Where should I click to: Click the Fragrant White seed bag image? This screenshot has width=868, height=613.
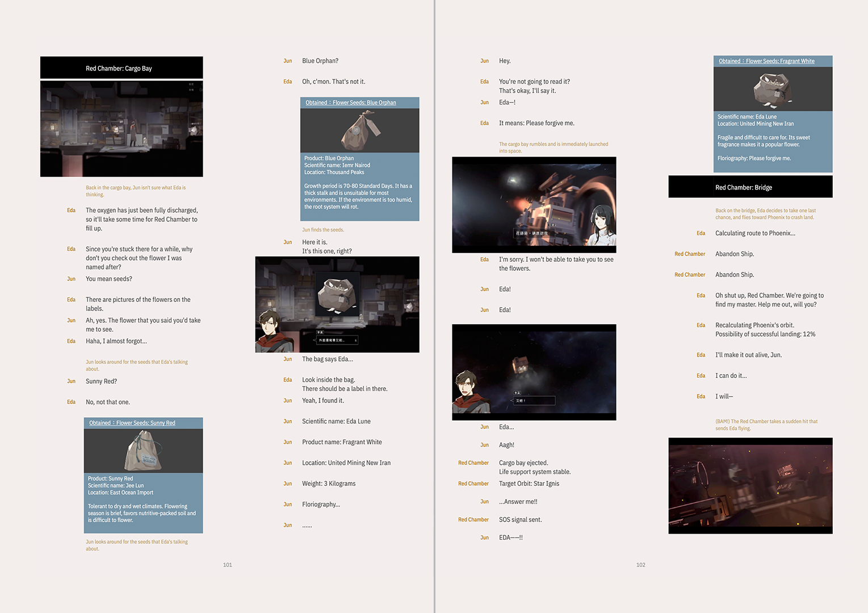tap(773, 89)
